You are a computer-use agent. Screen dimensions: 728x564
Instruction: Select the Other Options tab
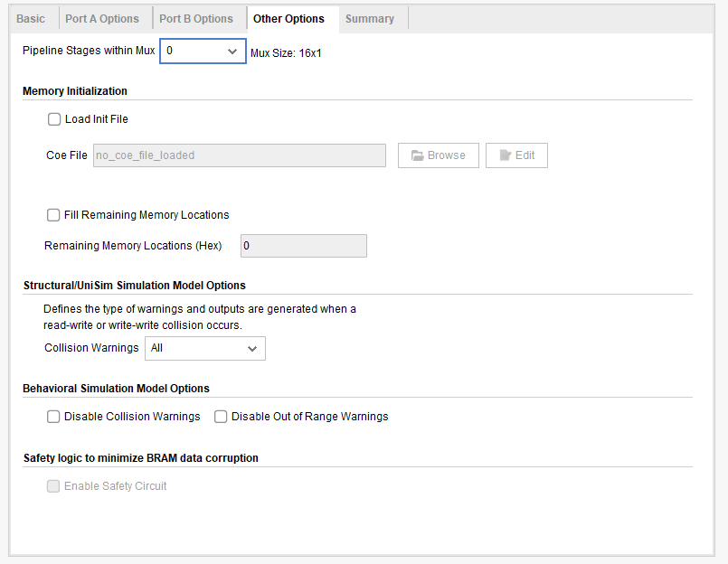pyautogui.click(x=288, y=19)
